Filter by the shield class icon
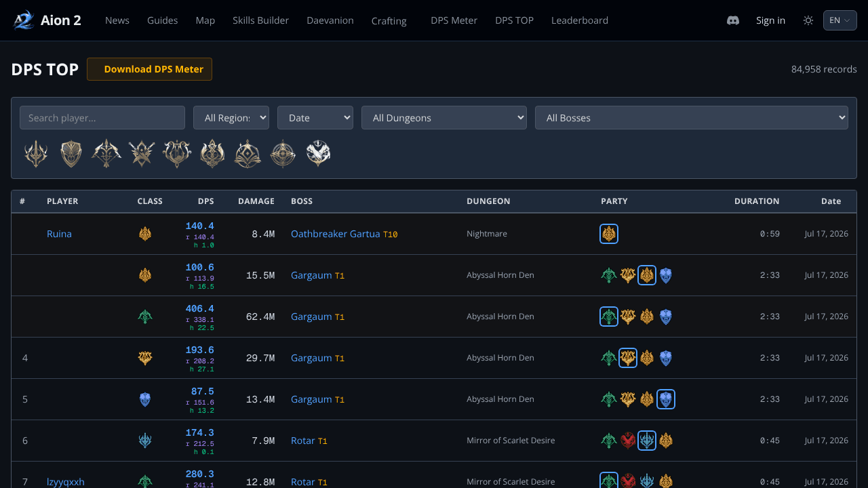This screenshot has width=868, height=488. 71,154
